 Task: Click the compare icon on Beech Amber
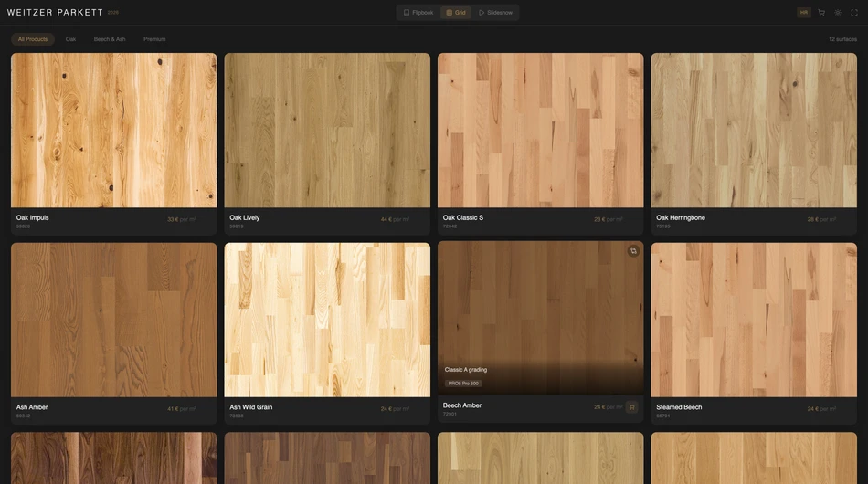coord(633,251)
